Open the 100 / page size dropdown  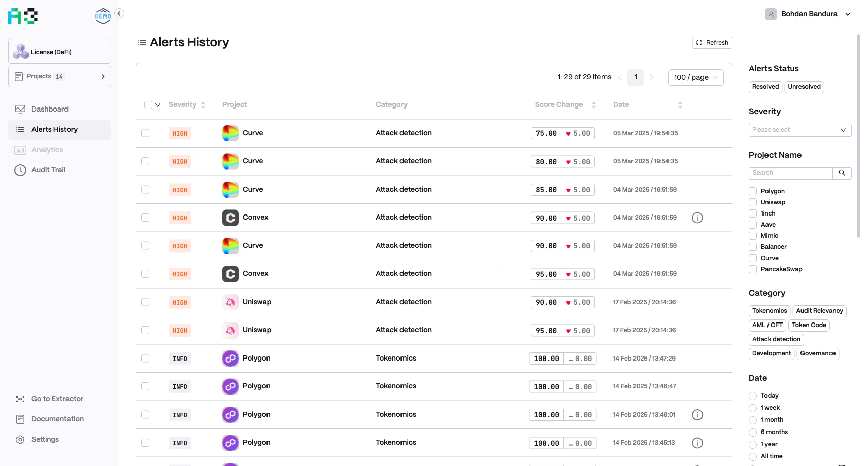tap(696, 77)
